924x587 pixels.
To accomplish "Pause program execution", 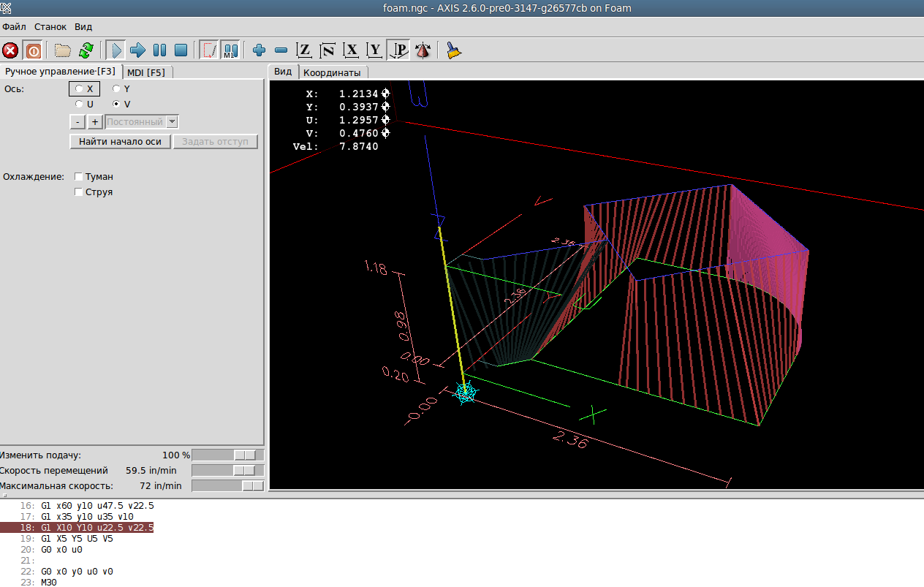I will click(159, 50).
